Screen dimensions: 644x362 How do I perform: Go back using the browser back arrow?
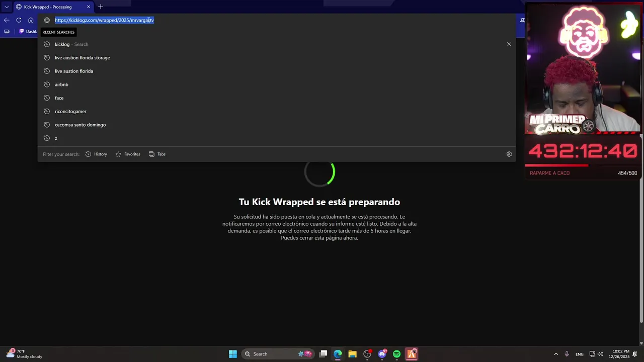pos(7,20)
